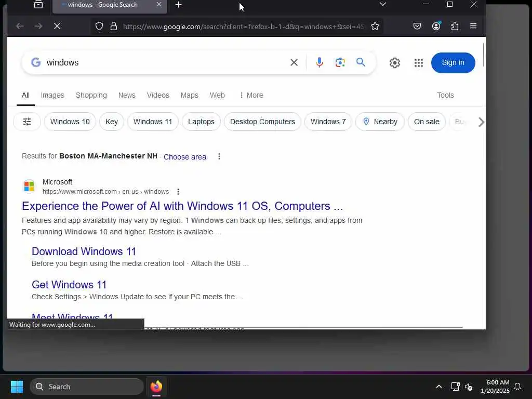This screenshot has width=532, height=399.
Task: Open the list all tabs chevron
Action: pos(383,4)
